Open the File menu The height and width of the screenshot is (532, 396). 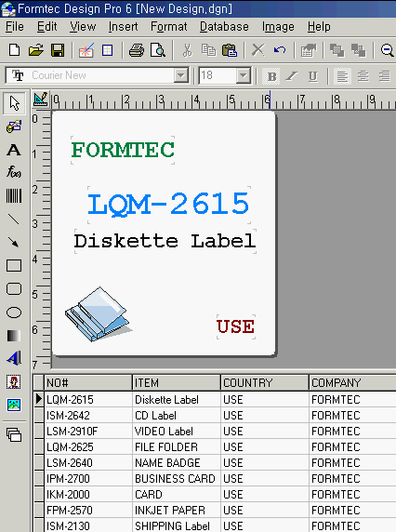pos(15,26)
